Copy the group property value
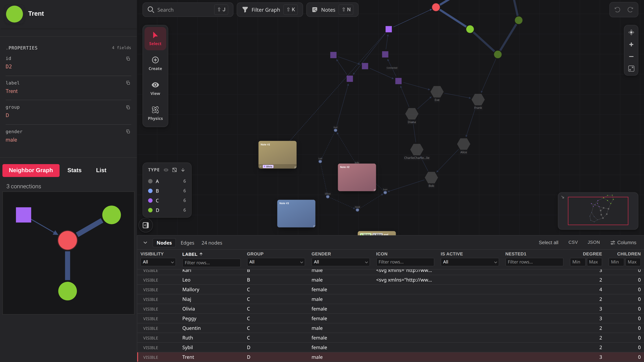Screen dimensions: 644x362 (x=128, y=107)
